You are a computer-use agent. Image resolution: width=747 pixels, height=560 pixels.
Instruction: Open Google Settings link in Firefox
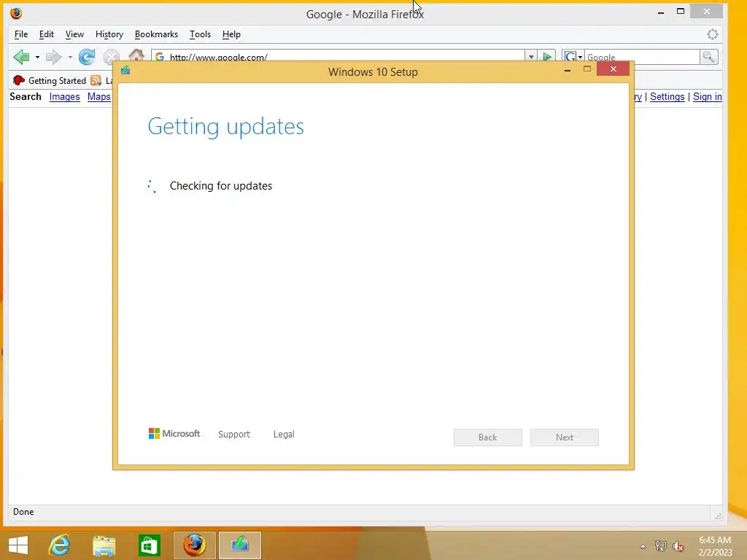click(667, 97)
